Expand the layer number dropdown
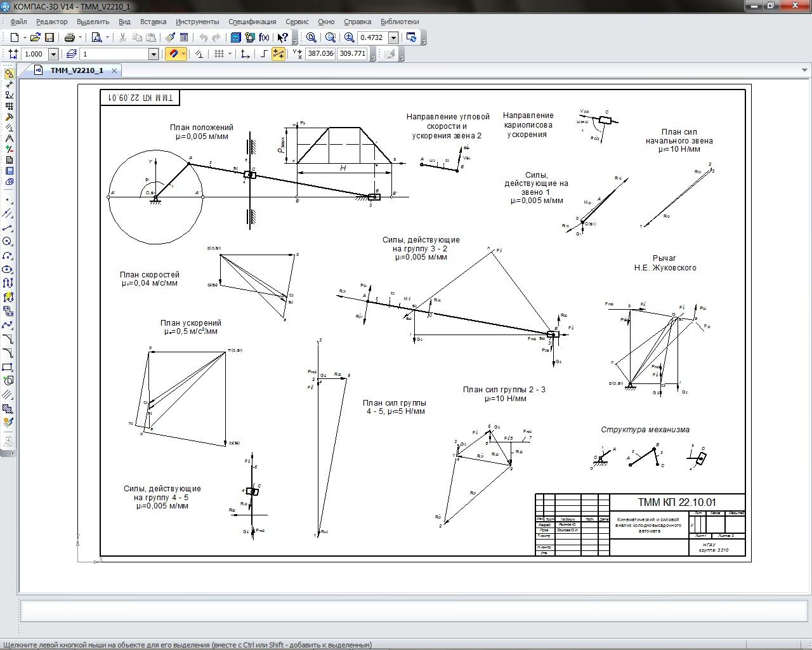 153,55
